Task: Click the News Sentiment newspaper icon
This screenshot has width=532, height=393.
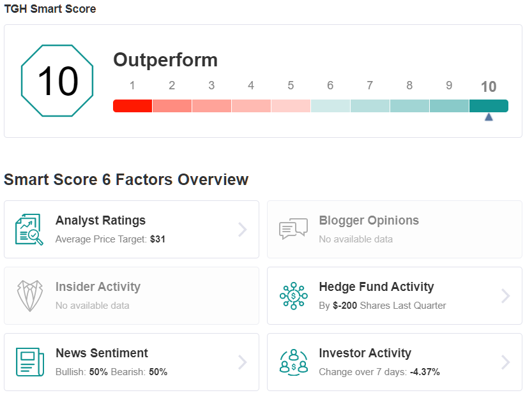Action: (30, 362)
